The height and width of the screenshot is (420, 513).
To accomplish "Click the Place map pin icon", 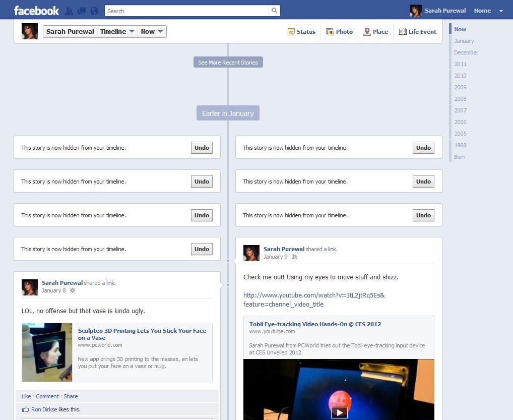I will coord(367,31).
